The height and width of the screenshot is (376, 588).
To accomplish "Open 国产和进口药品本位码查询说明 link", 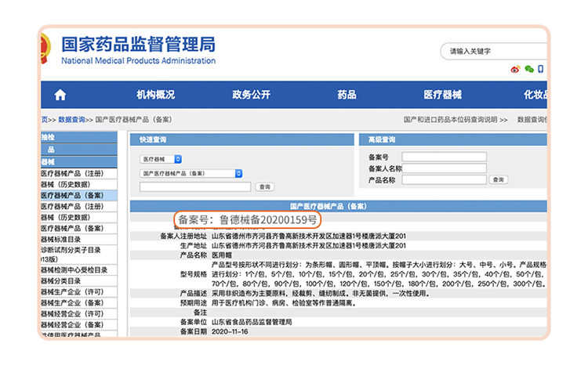I will tap(456, 120).
